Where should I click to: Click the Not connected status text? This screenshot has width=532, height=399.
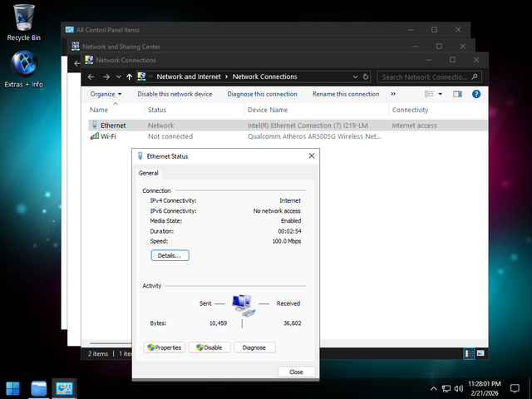[170, 136]
